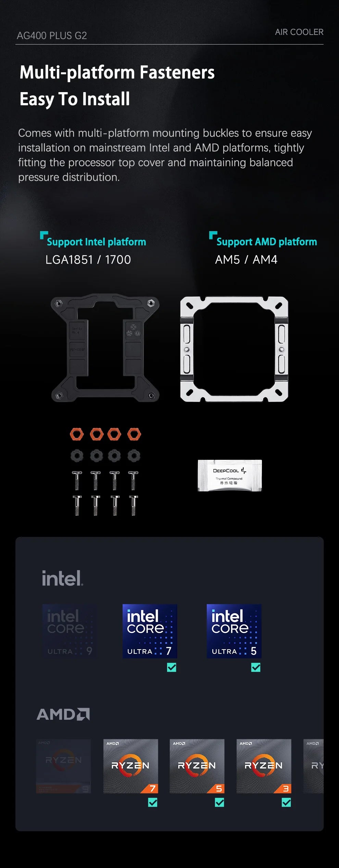
Task: Toggle the checkmark under Core Ultra 5
Action: tap(256, 667)
